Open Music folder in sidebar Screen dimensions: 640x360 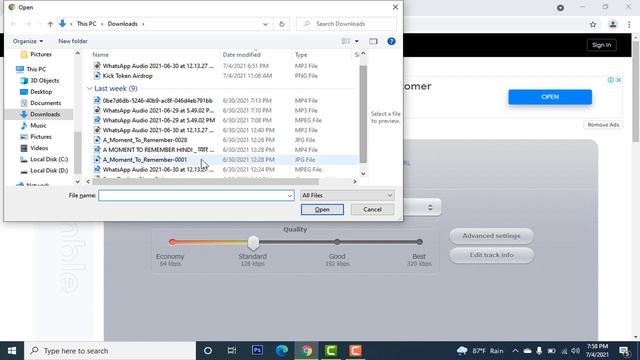tap(38, 125)
